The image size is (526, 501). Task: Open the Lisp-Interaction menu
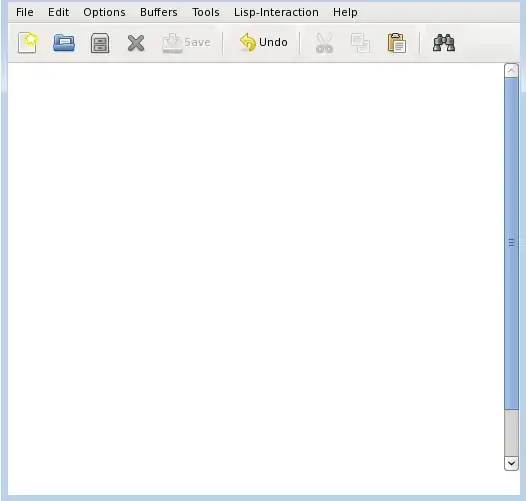click(x=276, y=12)
